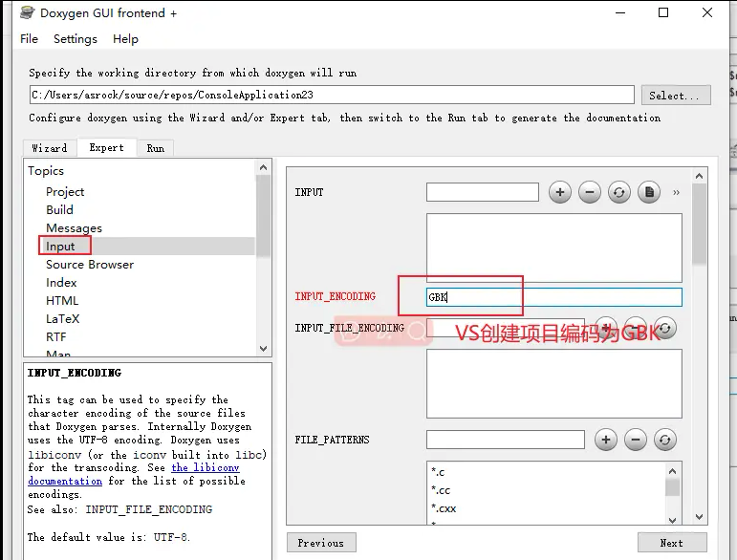Click the INPUT file browse icon

pos(649,192)
